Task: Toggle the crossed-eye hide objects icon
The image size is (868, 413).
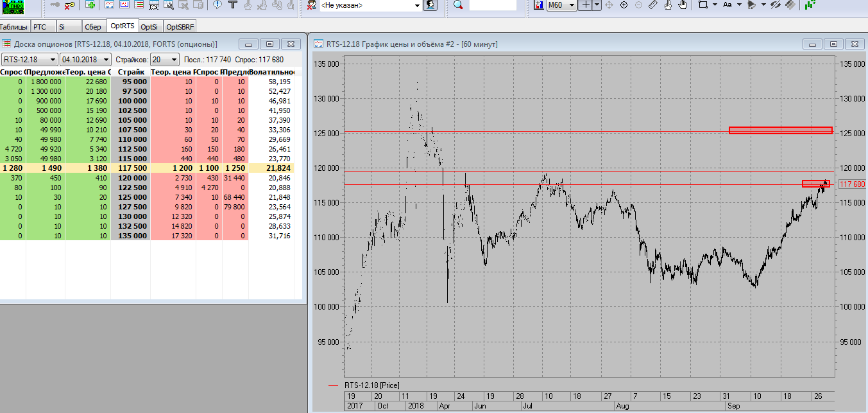Action: pyautogui.click(x=775, y=4)
